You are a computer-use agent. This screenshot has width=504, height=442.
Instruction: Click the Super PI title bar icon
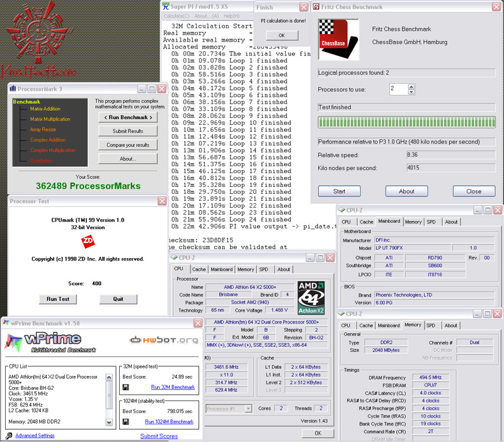click(x=166, y=6)
